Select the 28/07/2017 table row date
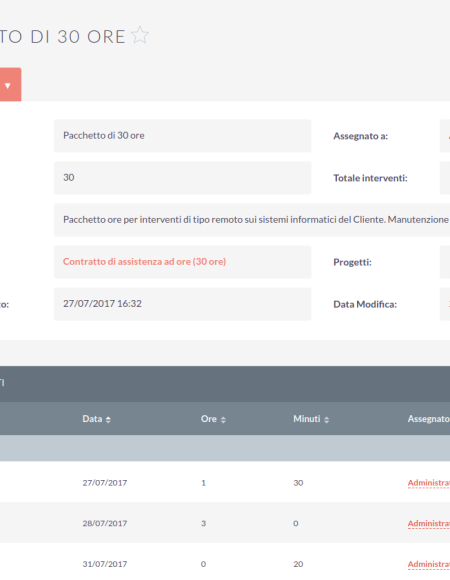Screen dimensions: 450x580 (105, 523)
